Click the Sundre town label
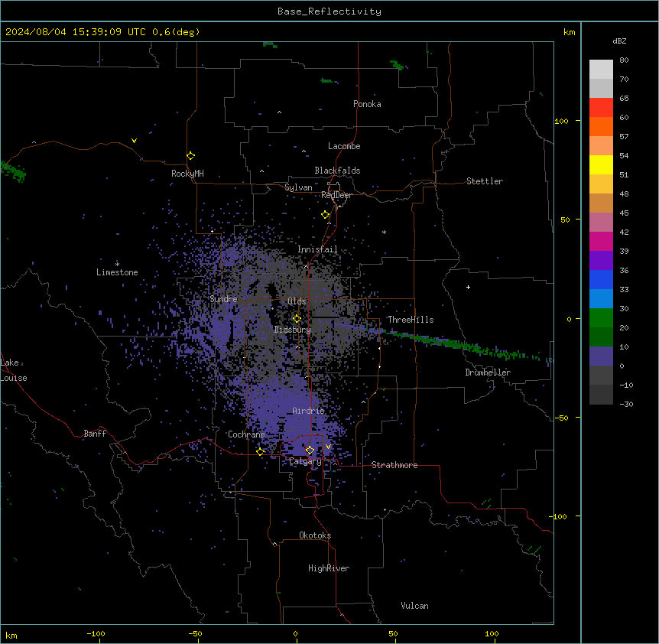659x644 pixels. pos(223,299)
